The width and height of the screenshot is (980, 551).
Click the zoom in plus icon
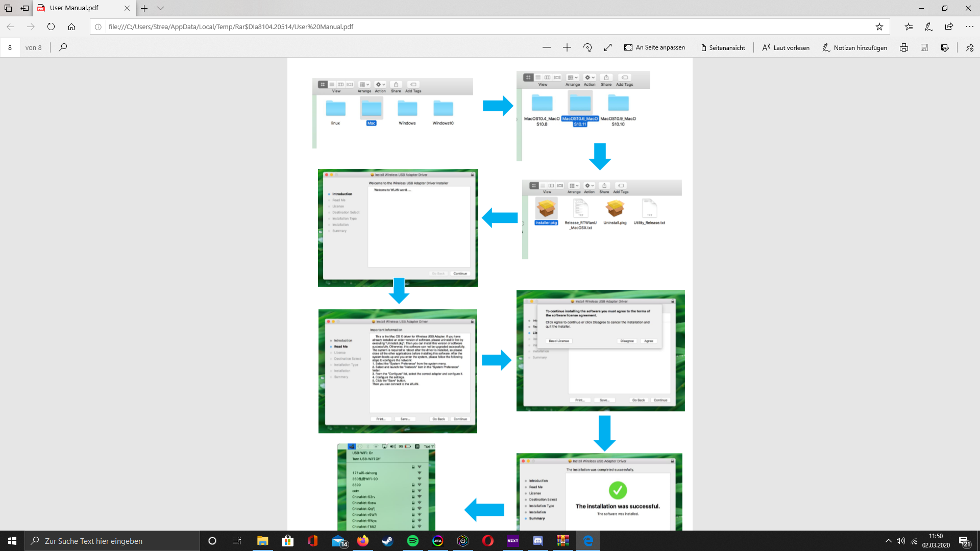pos(567,47)
